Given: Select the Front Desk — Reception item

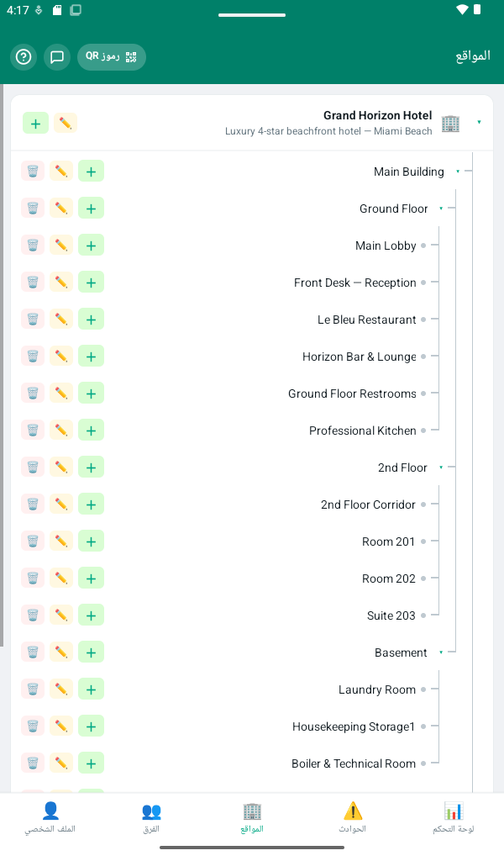Looking at the screenshot, I should (354, 283).
